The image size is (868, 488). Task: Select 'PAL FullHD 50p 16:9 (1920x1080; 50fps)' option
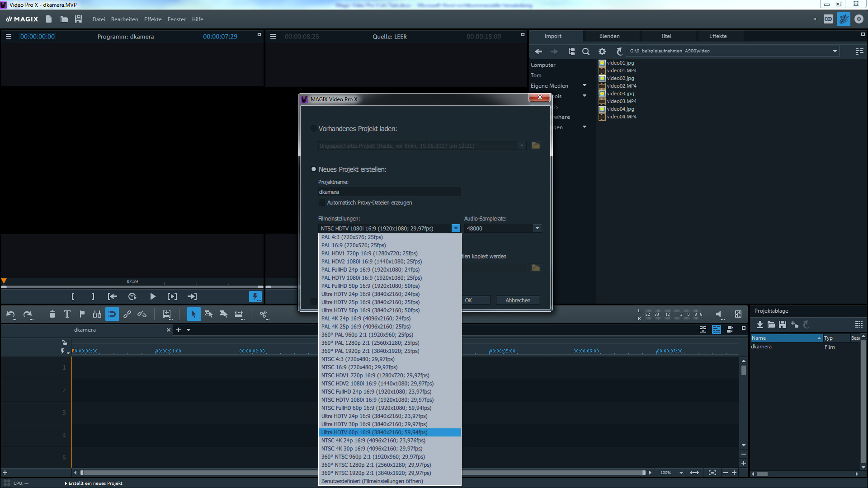[390, 286]
